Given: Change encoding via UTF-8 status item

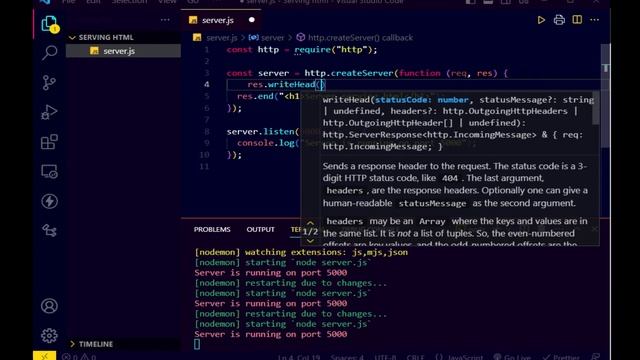Looking at the screenshot, I should [x=385, y=357].
